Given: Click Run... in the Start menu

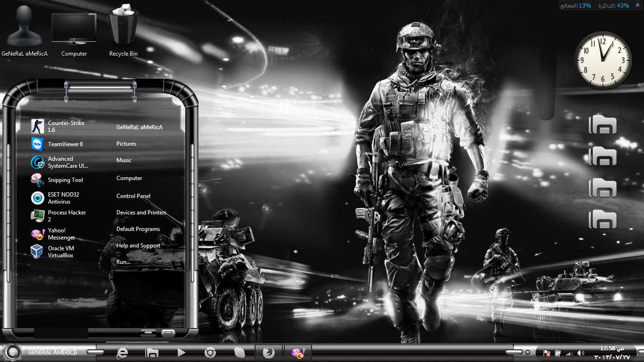Looking at the screenshot, I should coord(124,262).
